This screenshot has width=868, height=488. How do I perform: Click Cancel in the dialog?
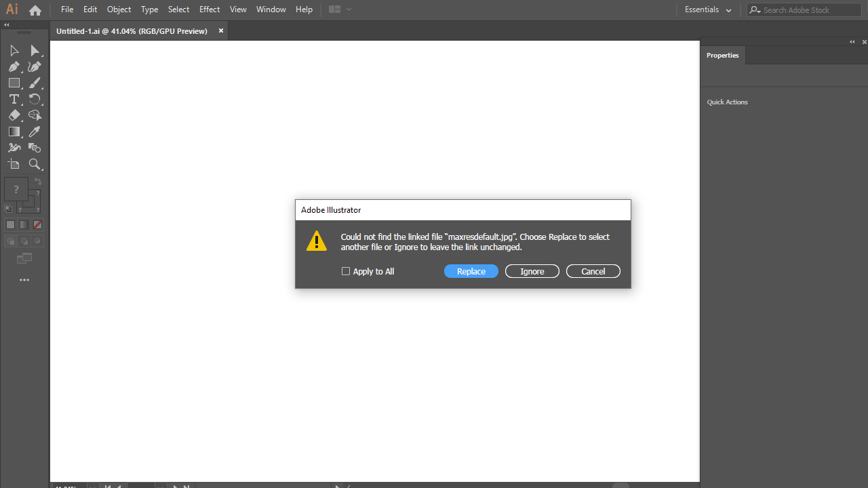tap(593, 271)
